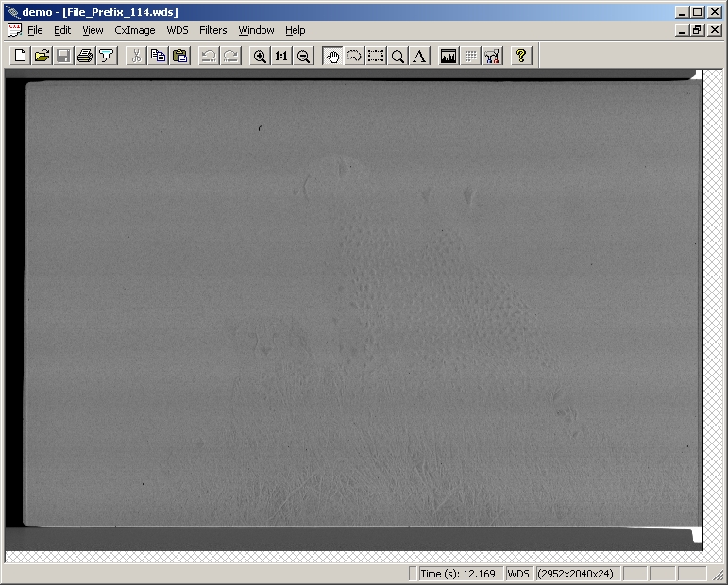Click the dotted grid icon
The height and width of the screenshot is (585, 728).
(470, 56)
